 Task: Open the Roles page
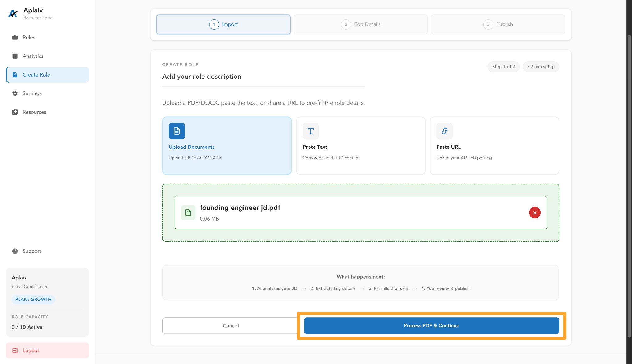coord(47,37)
